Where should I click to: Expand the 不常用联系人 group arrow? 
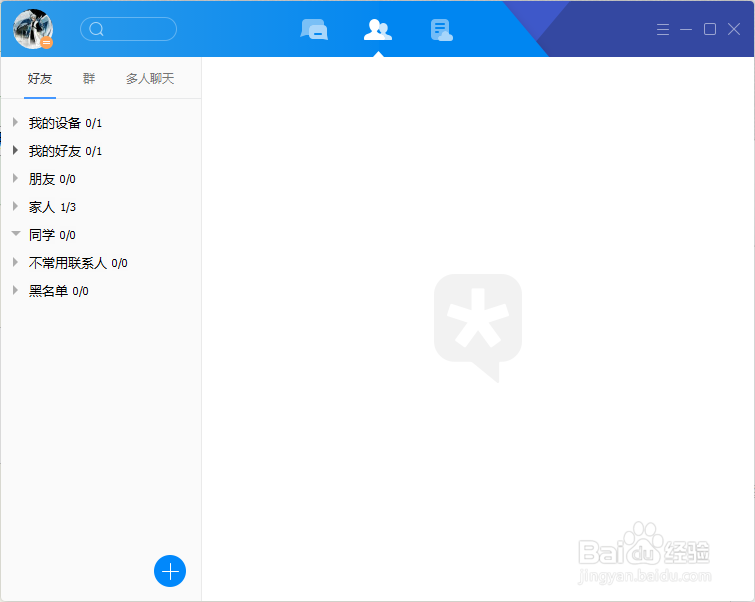[x=15, y=262]
